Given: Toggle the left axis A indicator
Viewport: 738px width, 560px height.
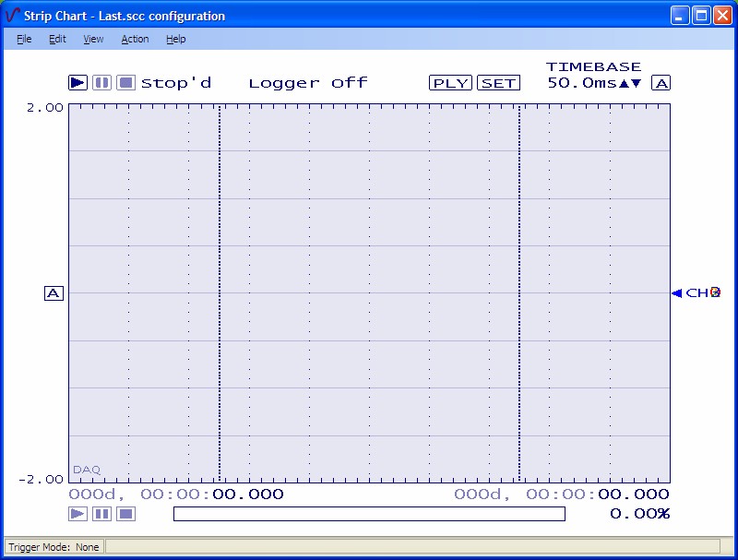Looking at the screenshot, I should coord(54,292).
